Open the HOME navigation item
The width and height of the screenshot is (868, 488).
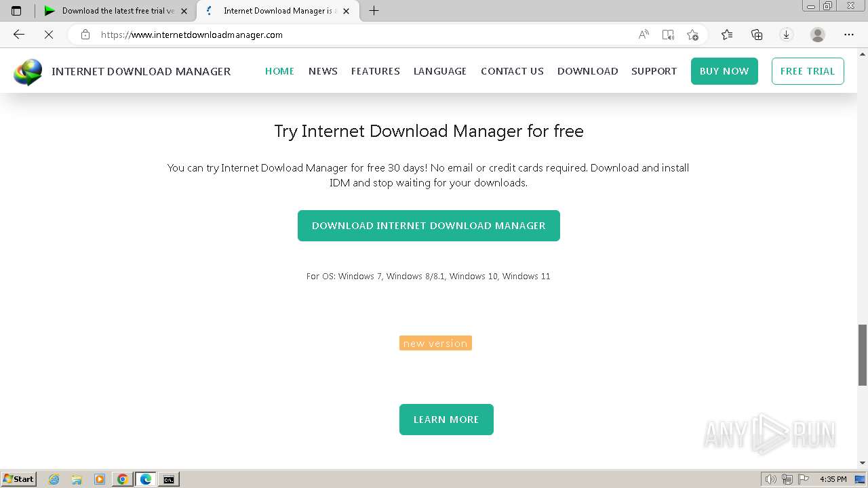point(279,71)
